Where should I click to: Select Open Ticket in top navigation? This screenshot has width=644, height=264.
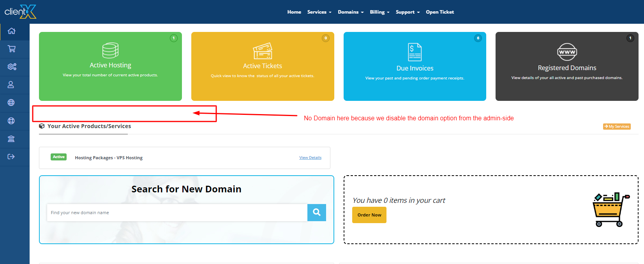click(440, 12)
